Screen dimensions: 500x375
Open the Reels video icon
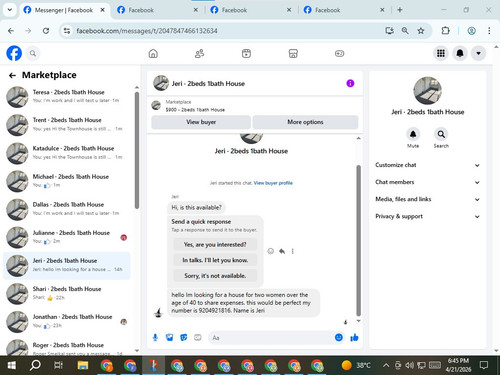(x=246, y=53)
